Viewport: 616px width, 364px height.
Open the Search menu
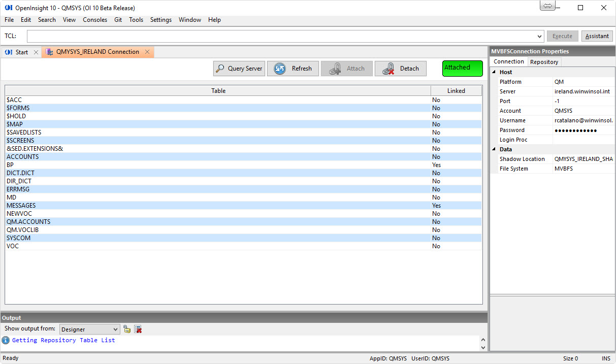click(47, 20)
